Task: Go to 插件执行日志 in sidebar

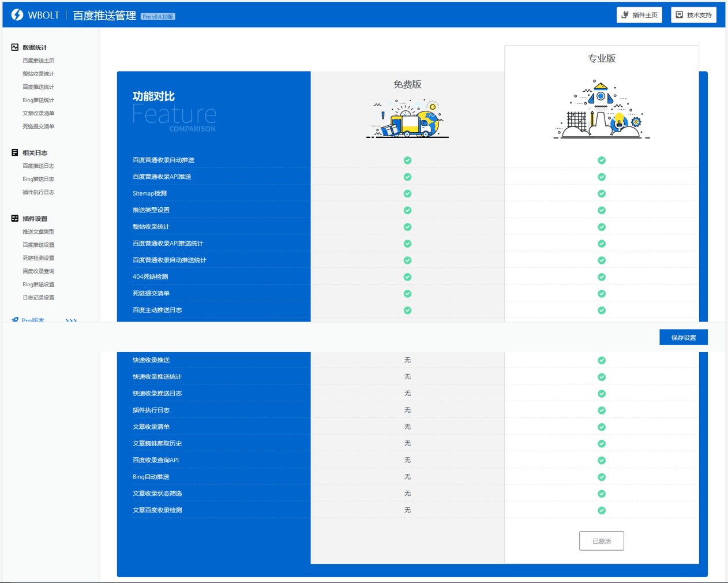Action: [x=38, y=192]
